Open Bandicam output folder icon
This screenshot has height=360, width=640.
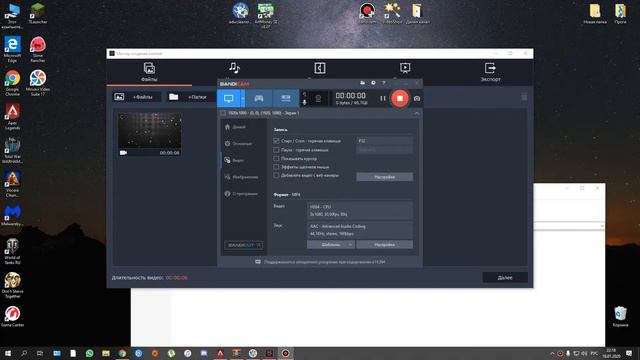tap(362, 83)
